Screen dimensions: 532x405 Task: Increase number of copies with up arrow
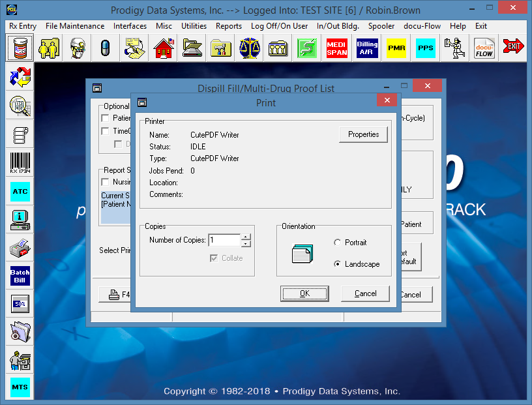pyautogui.click(x=246, y=237)
